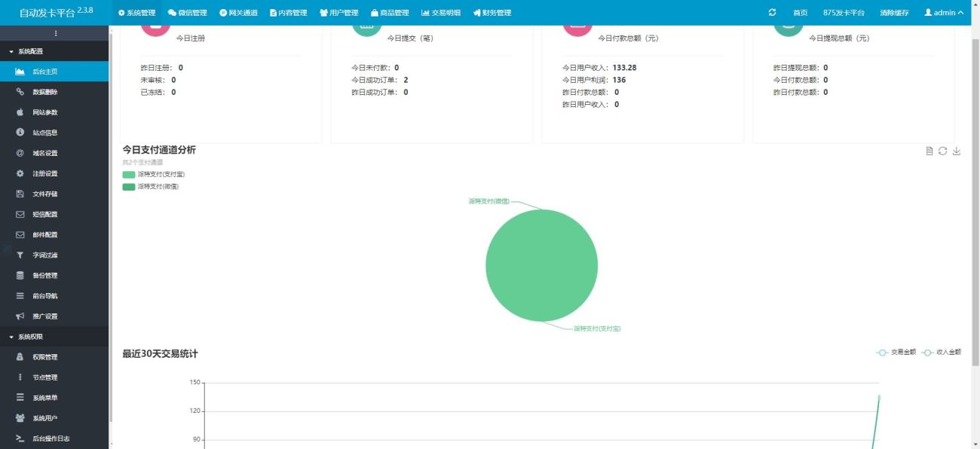Open the 875发卡平台 link
The height and width of the screenshot is (449, 980).
[843, 13]
